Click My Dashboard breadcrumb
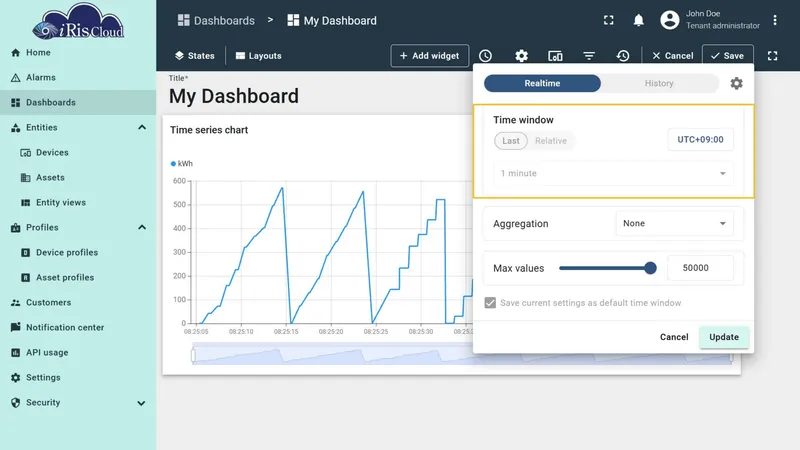 (x=332, y=20)
